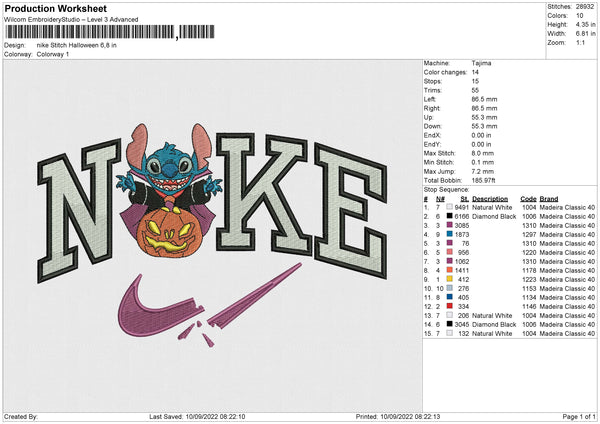Viewport: 600px width, 424px height.
Task: Select the design name 'nike Stitch Halloween 6,8 in'
Action: click(x=77, y=45)
